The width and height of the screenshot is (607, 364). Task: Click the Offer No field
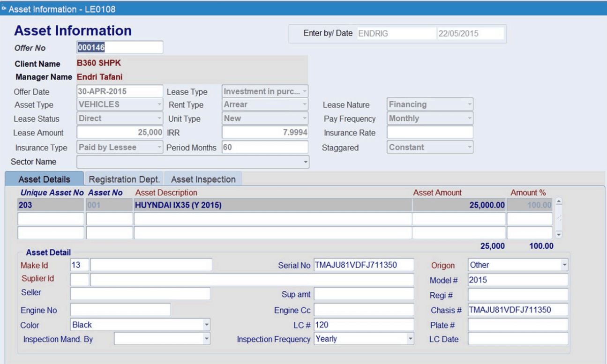120,47
